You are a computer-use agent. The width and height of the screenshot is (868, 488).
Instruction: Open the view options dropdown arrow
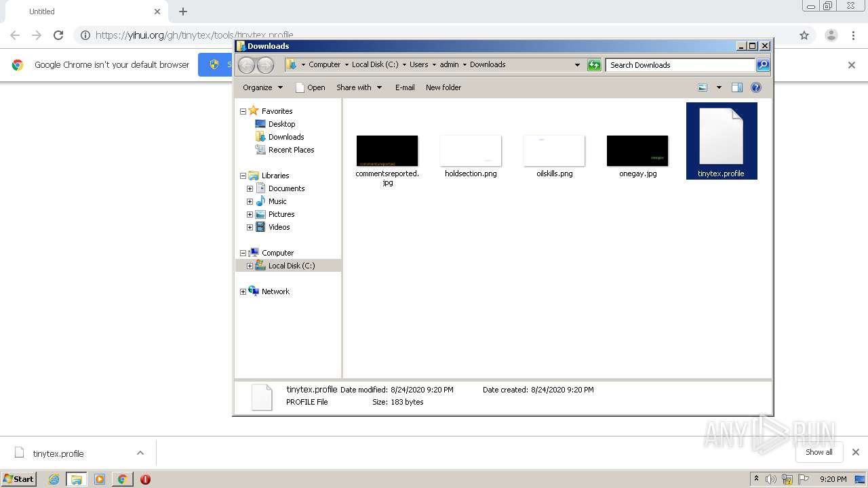719,87
